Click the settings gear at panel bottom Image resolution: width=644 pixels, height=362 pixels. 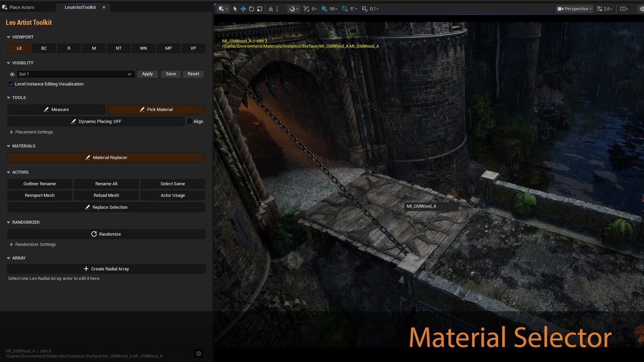coord(199,353)
